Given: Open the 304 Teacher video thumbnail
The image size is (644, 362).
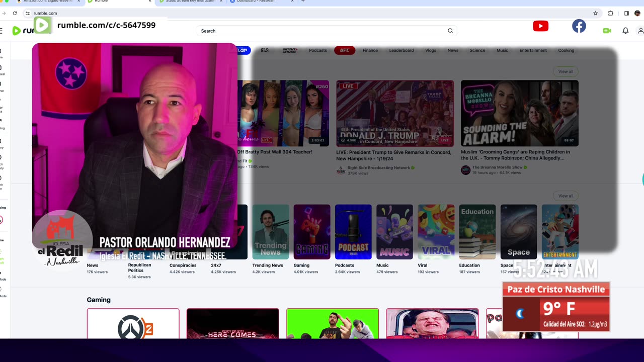Looking at the screenshot, I should coord(283,114).
